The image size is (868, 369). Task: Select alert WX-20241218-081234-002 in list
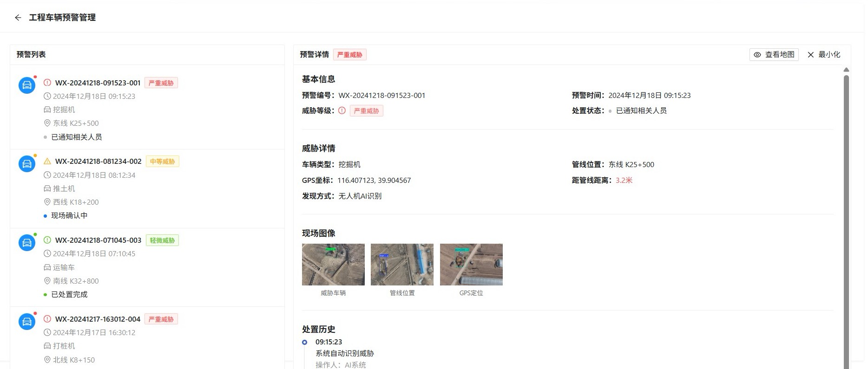point(147,188)
